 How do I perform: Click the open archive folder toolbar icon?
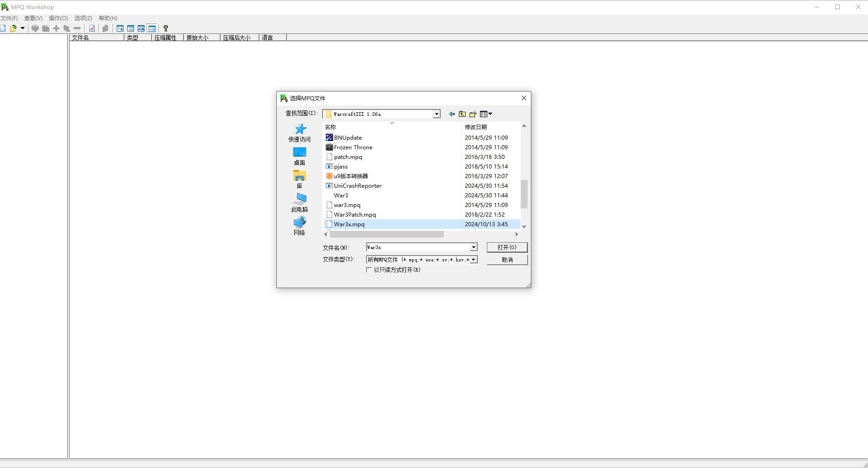tap(13, 28)
